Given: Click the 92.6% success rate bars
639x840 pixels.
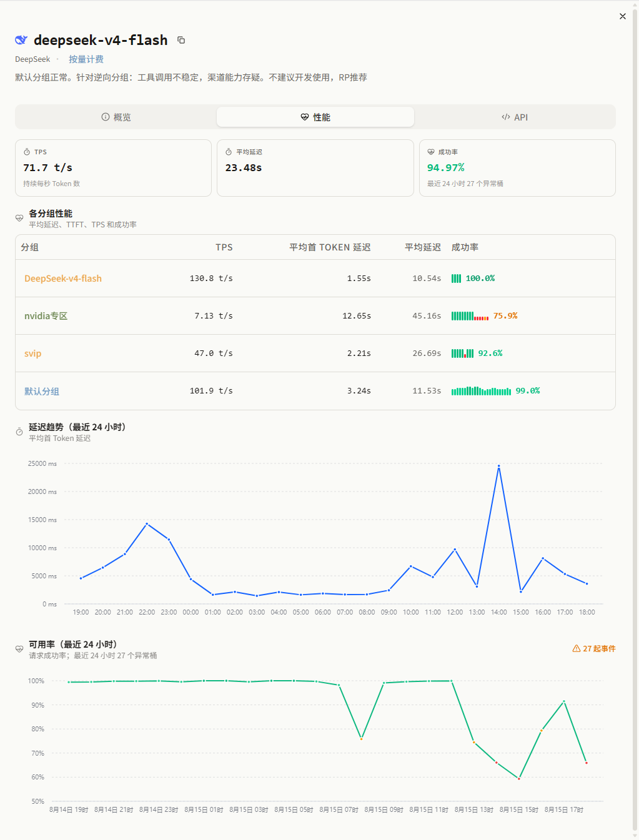Looking at the screenshot, I should [462, 353].
